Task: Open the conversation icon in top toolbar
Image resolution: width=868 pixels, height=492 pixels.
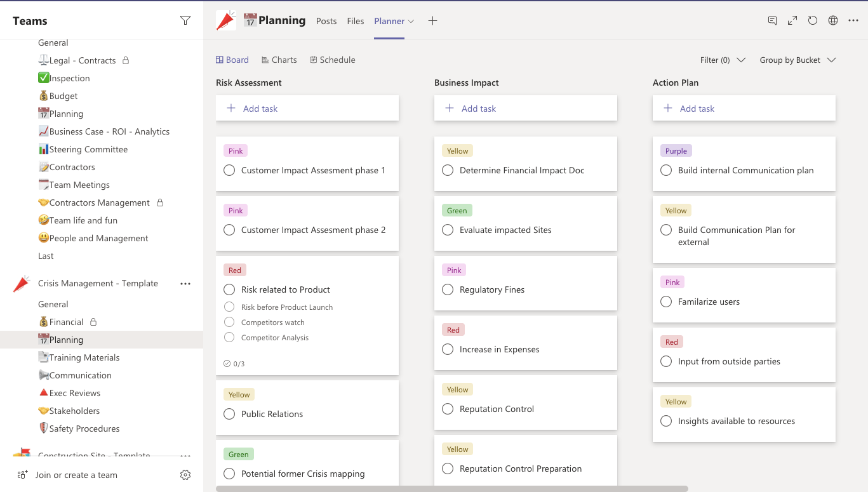Action: [772, 21]
